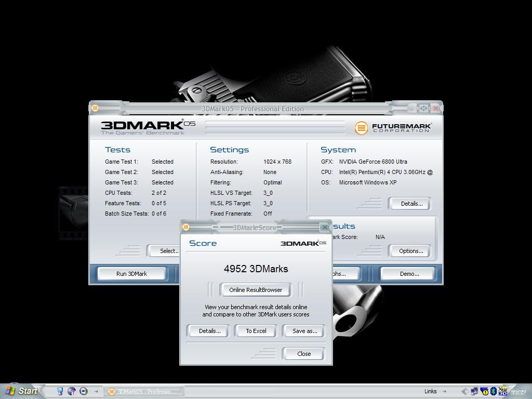Expand the Links toolbar chevron

[445, 392]
